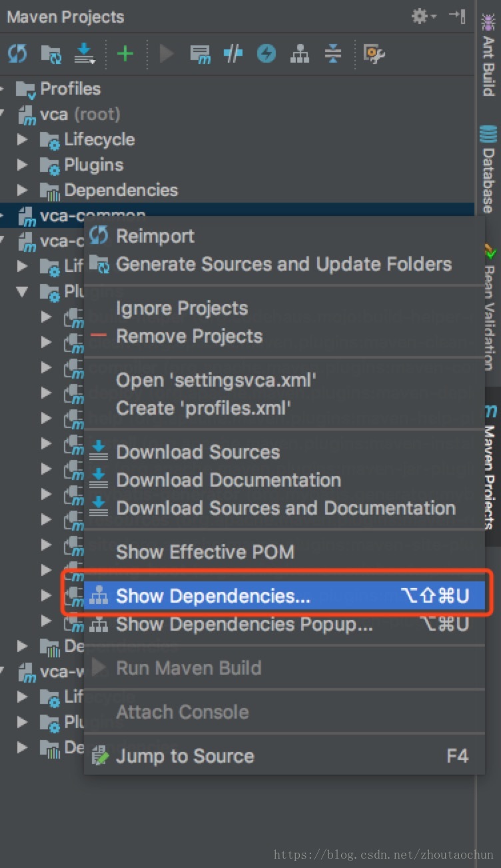The width and height of the screenshot is (501, 868).
Task: Open the gear settings dropdown in panel header
Action: click(424, 16)
